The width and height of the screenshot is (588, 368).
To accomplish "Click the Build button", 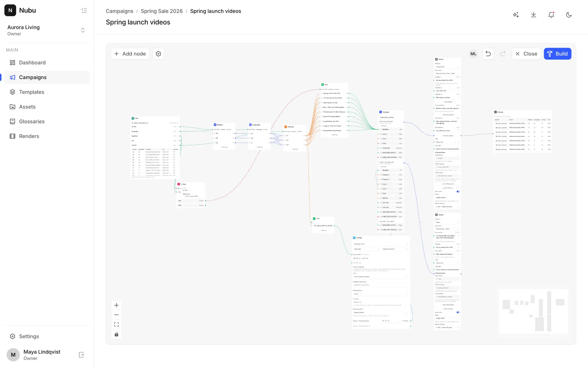I will (x=558, y=54).
